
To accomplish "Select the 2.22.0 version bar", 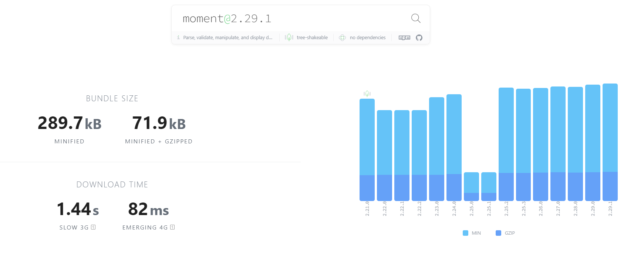I will (x=384, y=156).
